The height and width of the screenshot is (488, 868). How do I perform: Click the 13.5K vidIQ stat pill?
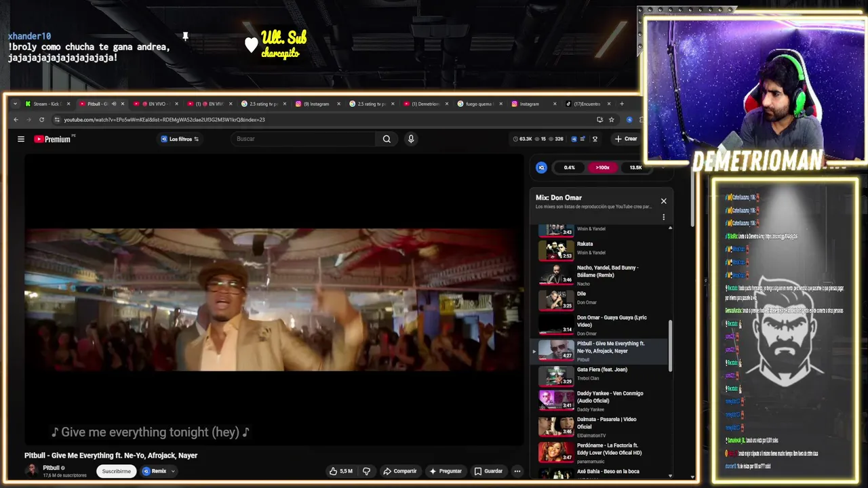coord(635,167)
